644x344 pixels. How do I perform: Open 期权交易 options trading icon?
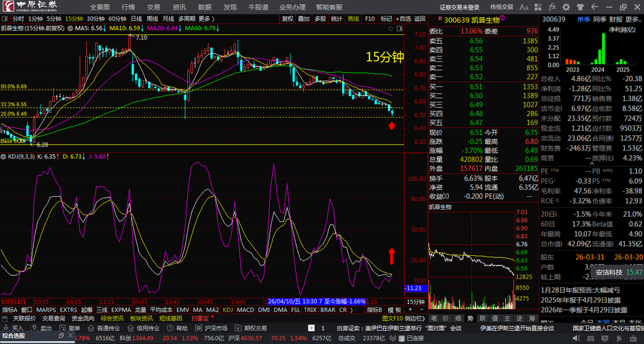coord(250,328)
